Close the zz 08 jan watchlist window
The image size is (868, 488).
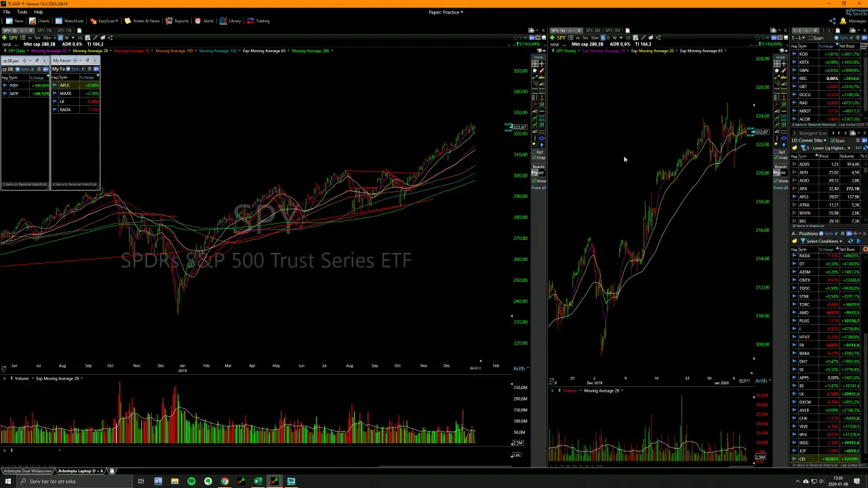(45, 61)
